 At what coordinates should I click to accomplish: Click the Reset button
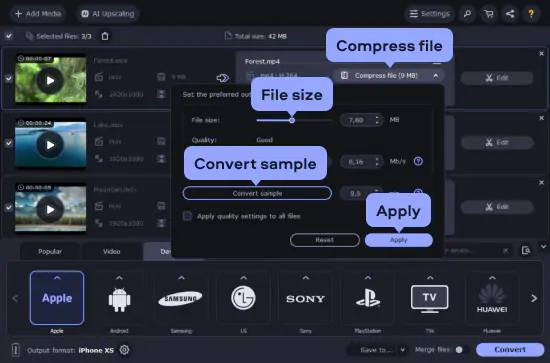[325, 240]
